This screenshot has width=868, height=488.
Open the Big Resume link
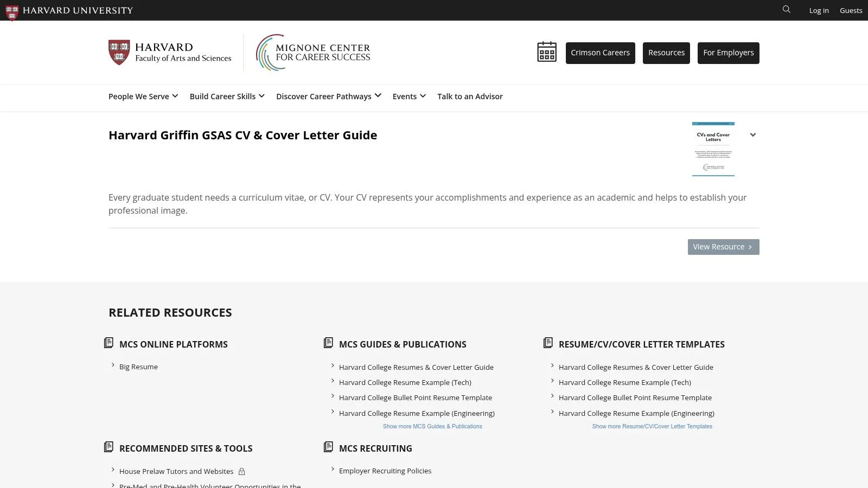(138, 367)
